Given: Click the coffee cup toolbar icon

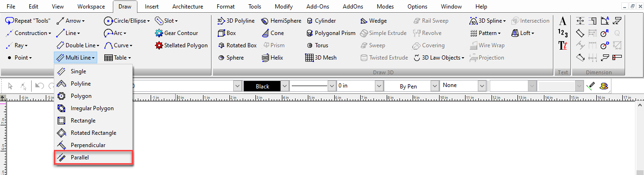Looking at the screenshot, I should 603,86.
